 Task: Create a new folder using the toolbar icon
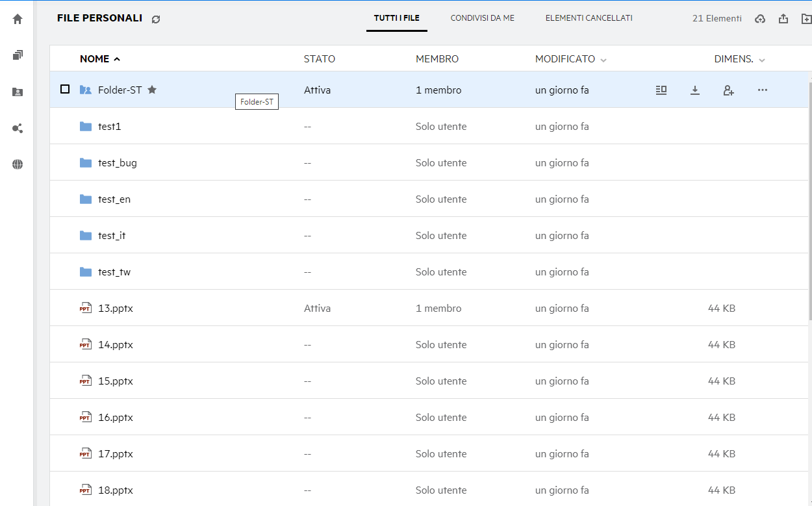pos(806,19)
